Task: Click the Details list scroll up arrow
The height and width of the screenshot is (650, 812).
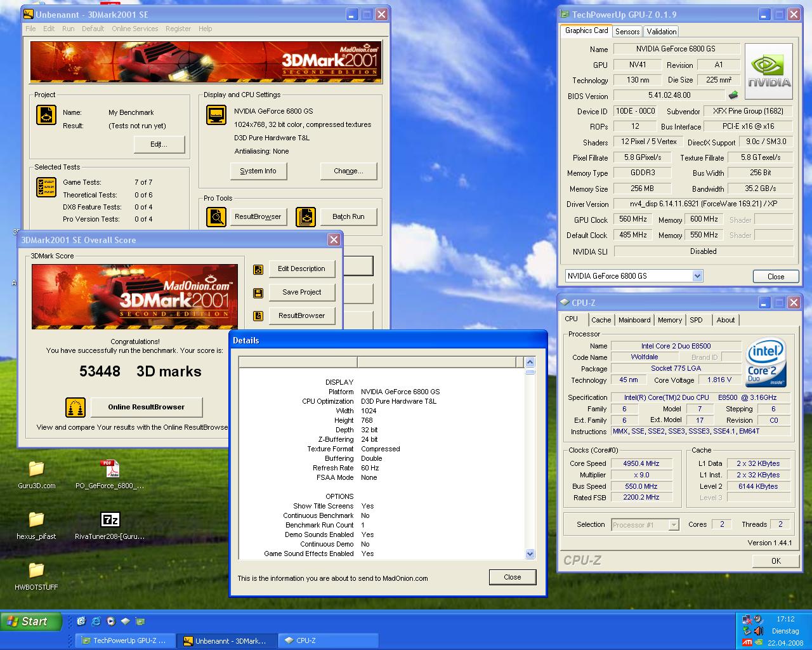Action: (530, 362)
